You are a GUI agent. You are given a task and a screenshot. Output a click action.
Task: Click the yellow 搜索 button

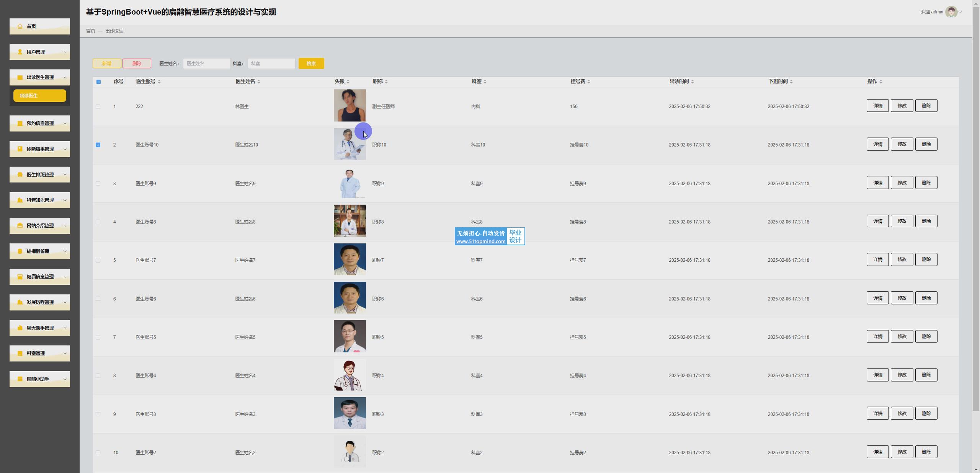(x=311, y=64)
